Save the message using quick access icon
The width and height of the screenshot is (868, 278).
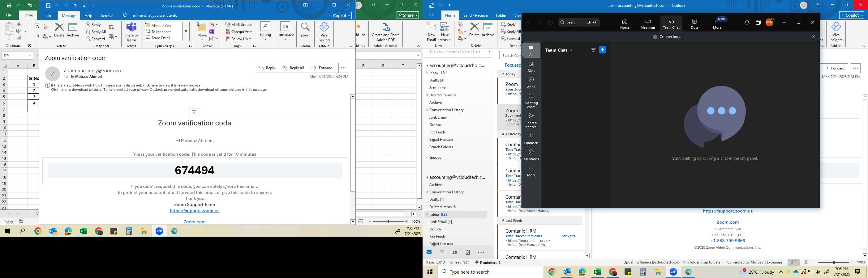[48, 5]
